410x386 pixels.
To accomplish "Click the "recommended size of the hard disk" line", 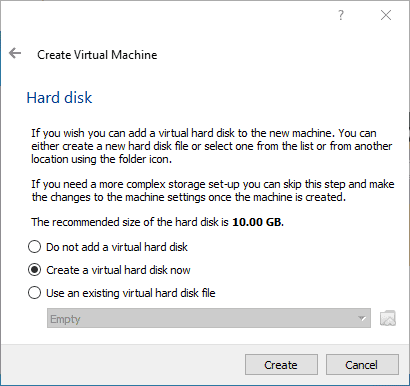I will click(x=157, y=222).
